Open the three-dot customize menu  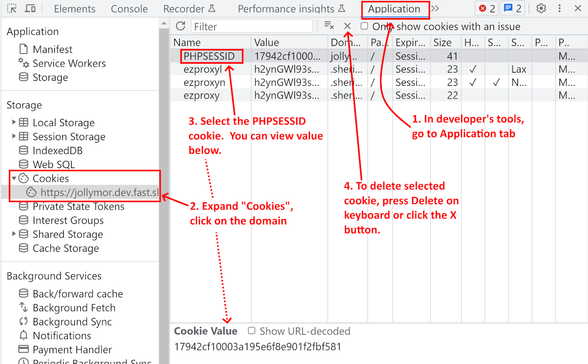pos(559,8)
